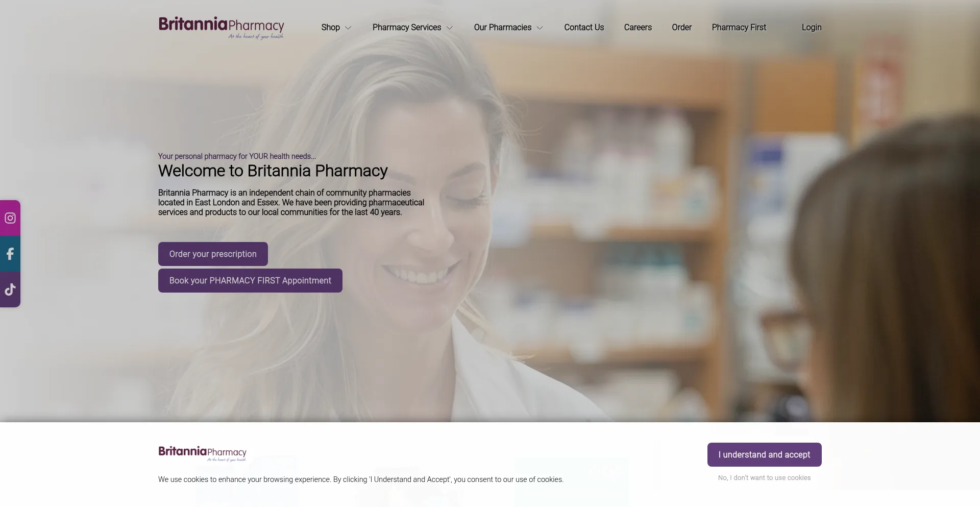Viewport: 980px width, 507px height.
Task: Accept cookies with I understand and accept
Action: coord(764,454)
